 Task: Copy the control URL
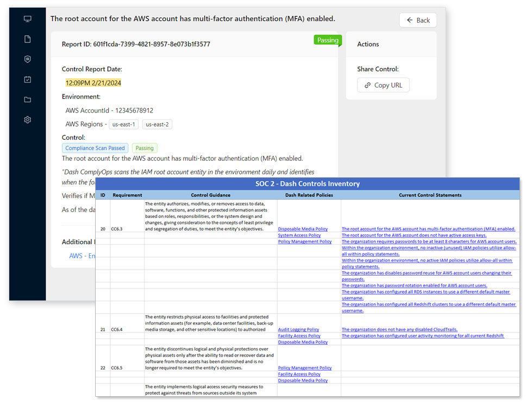tap(383, 85)
